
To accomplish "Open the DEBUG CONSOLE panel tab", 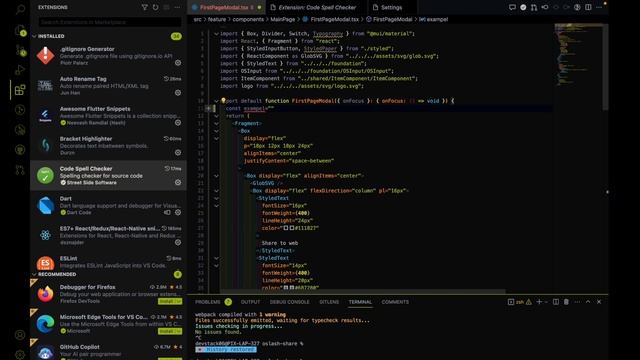I will tap(289, 302).
